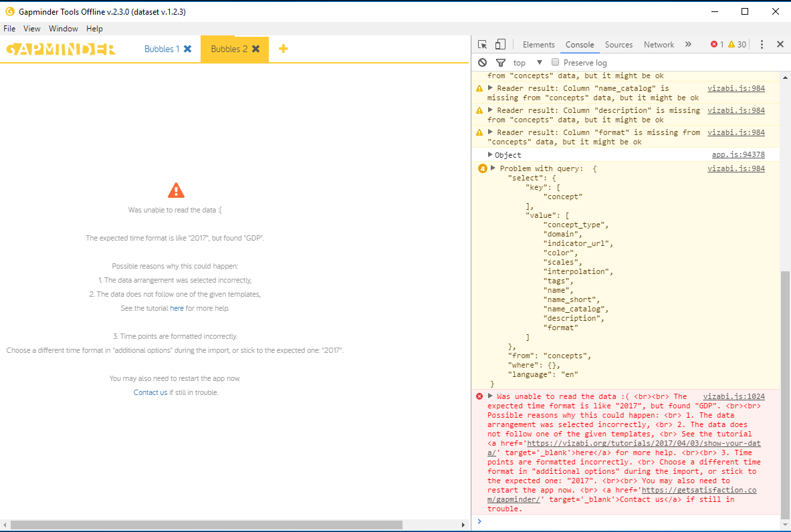The height and width of the screenshot is (532, 791).
Task: Clear the console using the clear icon
Action: [x=482, y=61]
